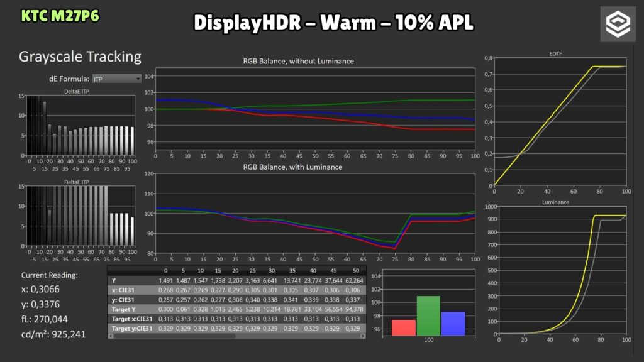This screenshot has height=362, width=644.
Task: Click the Y value 1,487
Action: (183, 281)
